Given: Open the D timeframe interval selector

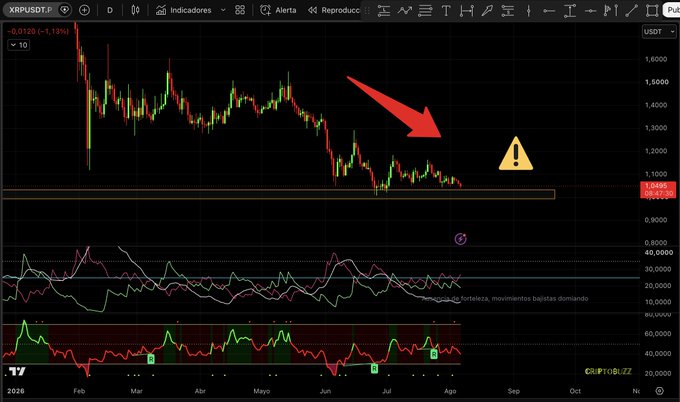Looking at the screenshot, I should [110, 10].
